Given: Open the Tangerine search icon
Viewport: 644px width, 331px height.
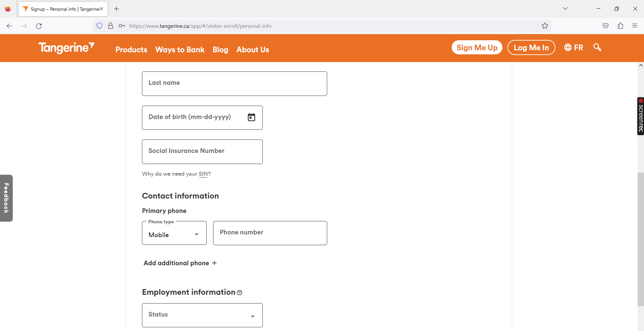Looking at the screenshot, I should pos(597,48).
